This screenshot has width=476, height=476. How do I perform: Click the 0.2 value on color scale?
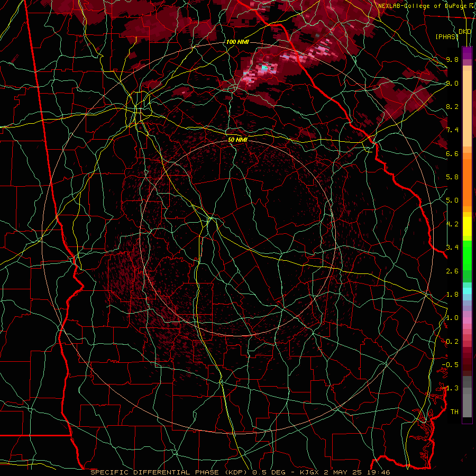pyautogui.click(x=452, y=342)
